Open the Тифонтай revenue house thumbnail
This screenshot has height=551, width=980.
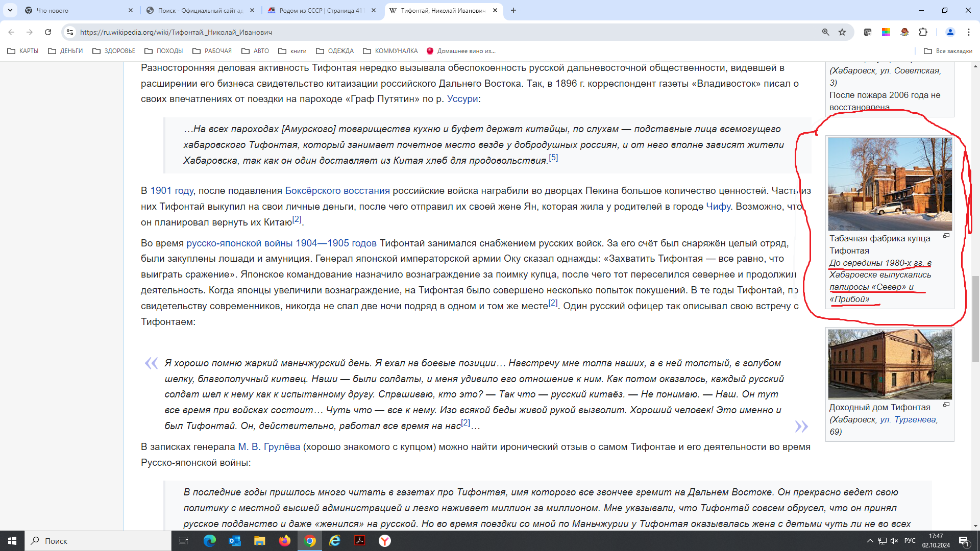(x=890, y=364)
